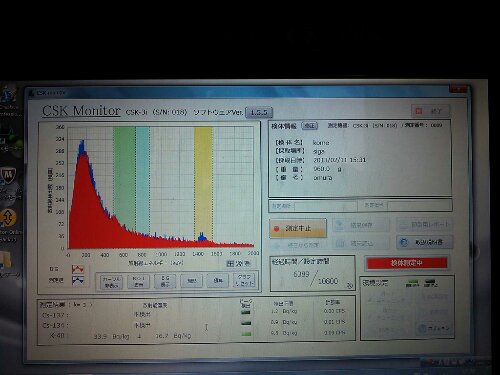Click the グラフリセット graph reset button
This screenshot has height=375, width=500.
click(244, 280)
